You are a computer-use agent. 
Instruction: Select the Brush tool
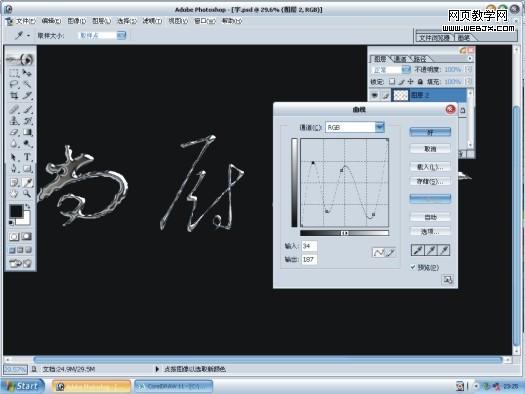[x=27, y=109]
